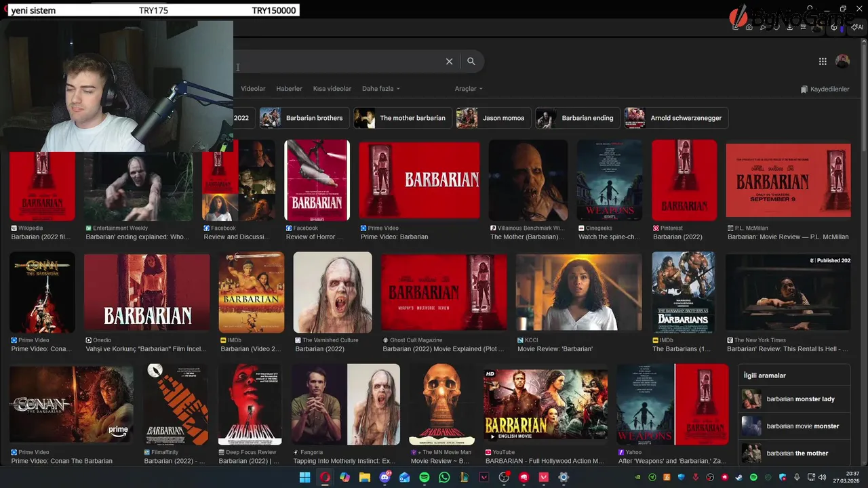
Task: Open the Entertainment Weekly ending explained thumbnail
Action: point(138,185)
